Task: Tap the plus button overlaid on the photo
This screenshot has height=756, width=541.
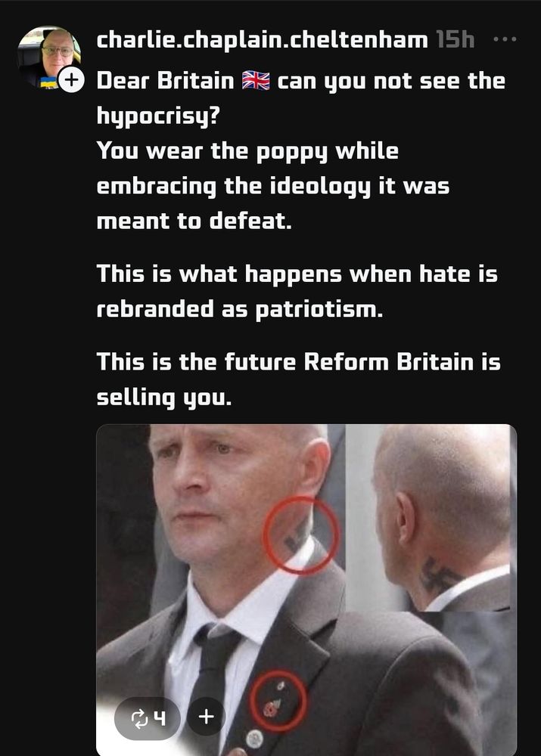Action: coord(206,717)
